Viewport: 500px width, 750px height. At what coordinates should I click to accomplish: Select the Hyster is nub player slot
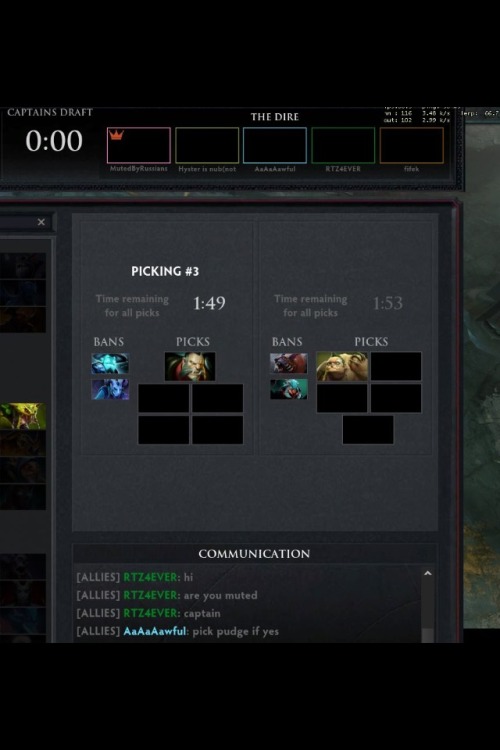pos(207,145)
